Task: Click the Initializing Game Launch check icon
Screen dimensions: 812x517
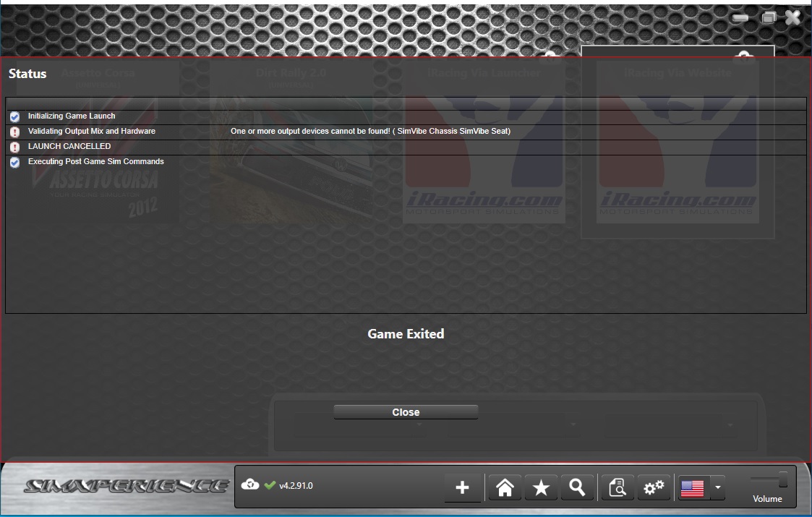Action: pyautogui.click(x=15, y=116)
